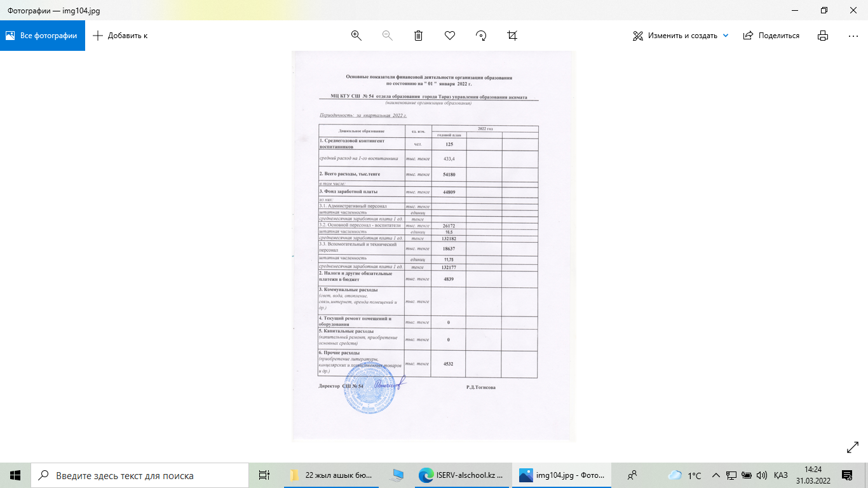
Task: Print the photo using printer icon
Action: pos(823,36)
